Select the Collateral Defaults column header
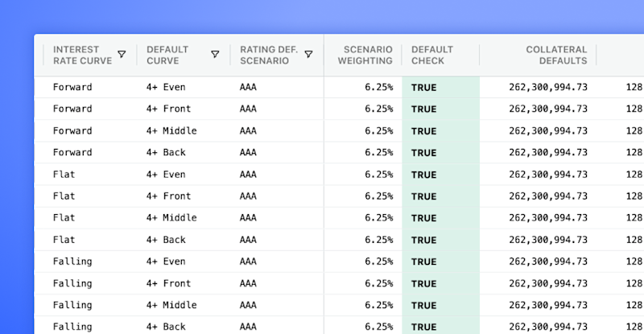This screenshot has width=644, height=334. coord(556,55)
